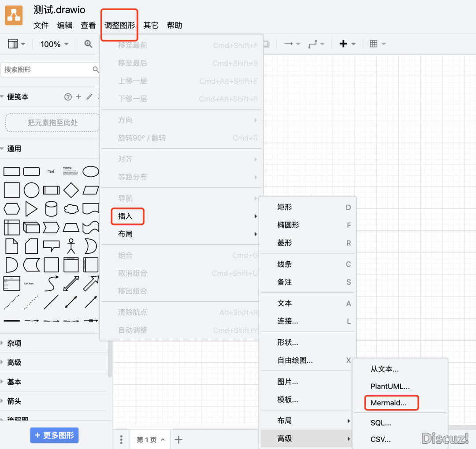Choose the diamond shape in the General palette
The image size is (476, 449).
pos(71,190)
